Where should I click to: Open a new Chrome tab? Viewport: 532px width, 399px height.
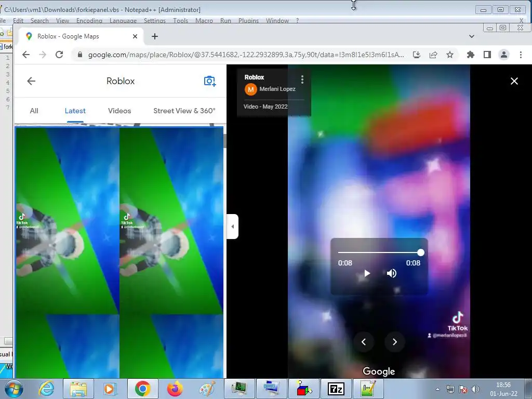[155, 36]
